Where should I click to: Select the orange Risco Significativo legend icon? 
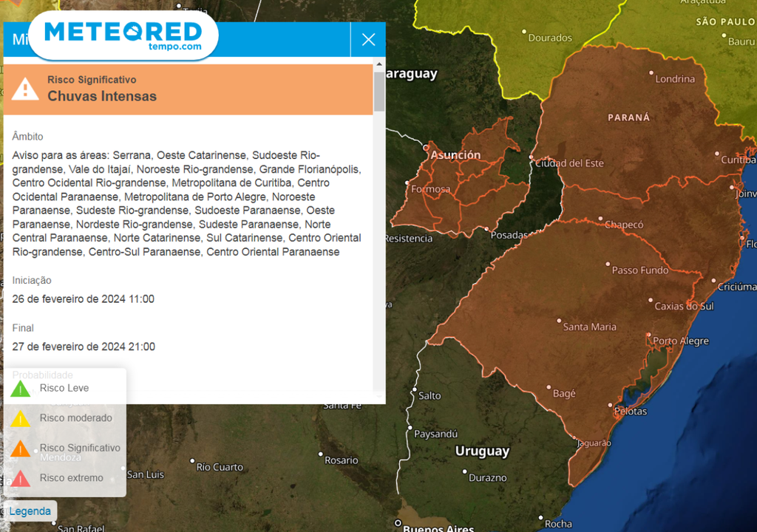point(21,449)
